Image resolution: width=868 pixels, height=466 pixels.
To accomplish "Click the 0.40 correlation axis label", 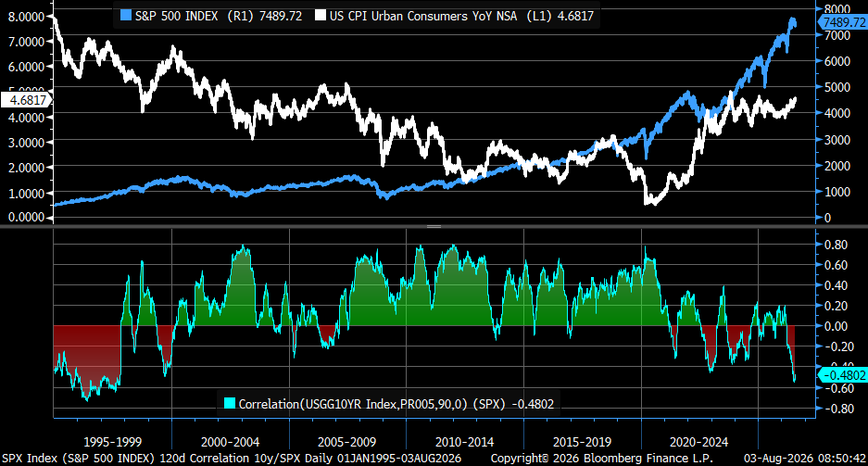I will click(x=836, y=285).
